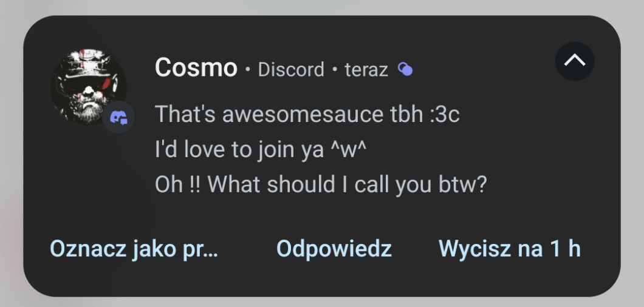Select the sender name Cosmo
The width and height of the screenshot is (644, 307).
tap(196, 67)
